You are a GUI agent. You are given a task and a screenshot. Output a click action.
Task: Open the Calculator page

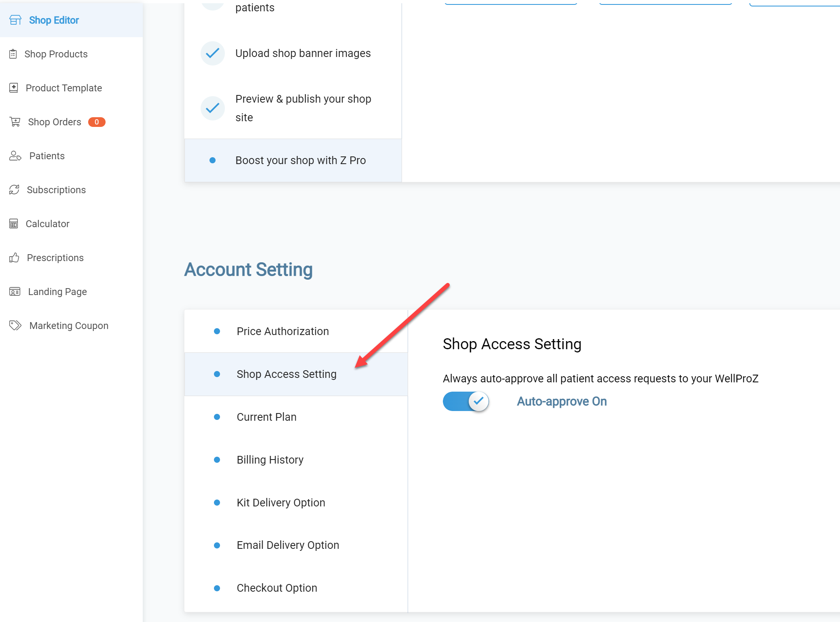click(71, 223)
